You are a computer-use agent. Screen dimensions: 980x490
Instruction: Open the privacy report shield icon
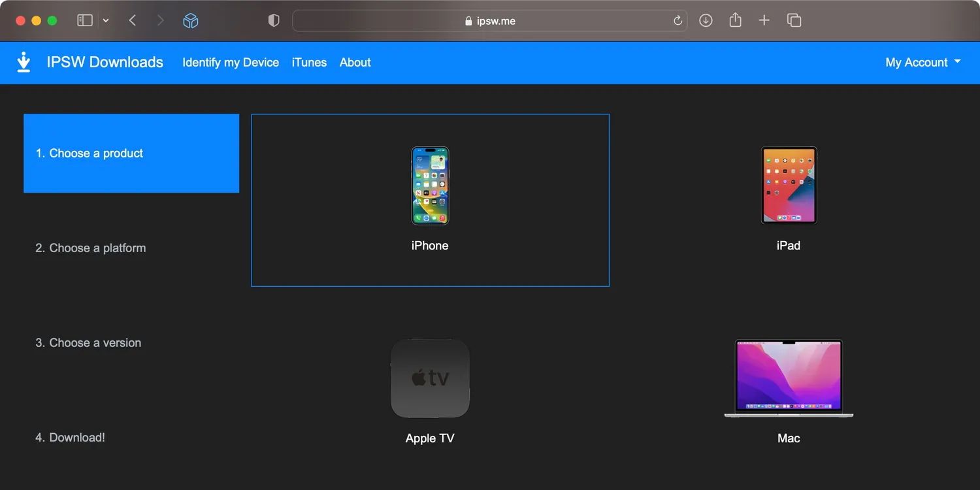pyautogui.click(x=274, y=21)
